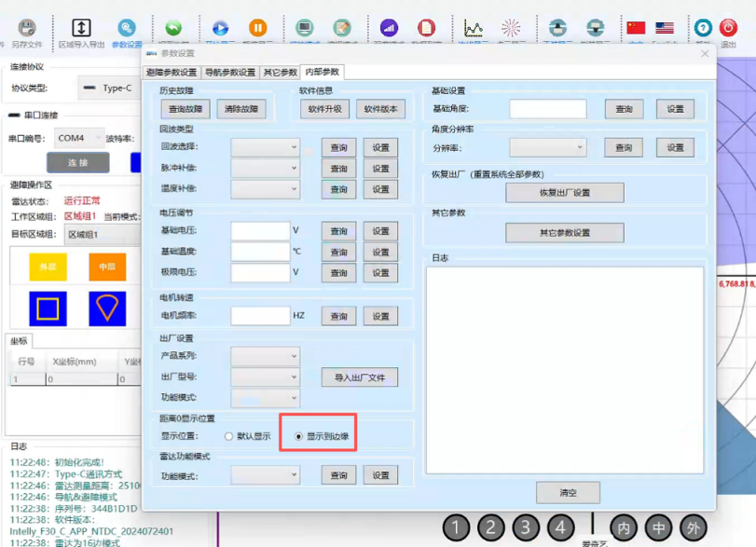Image resolution: width=756 pixels, height=547 pixels.
Task: Click the 恢复出厂设置 button
Action: click(x=565, y=193)
